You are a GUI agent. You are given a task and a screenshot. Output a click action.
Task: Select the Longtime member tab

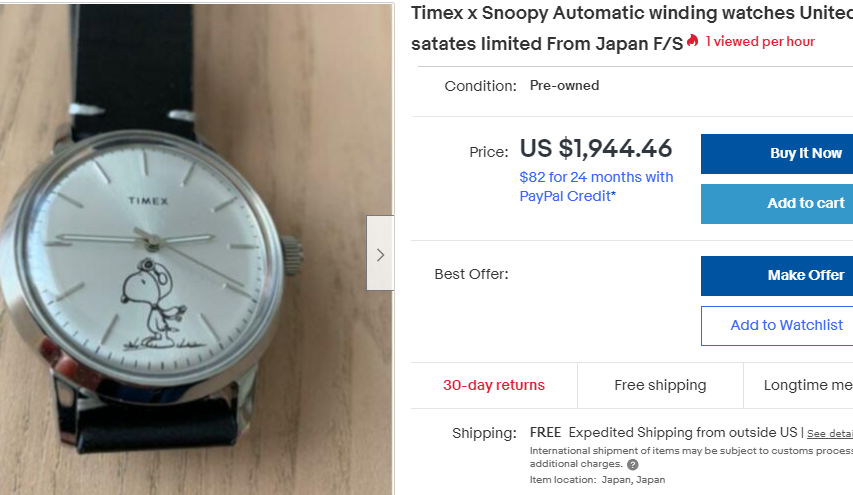pos(807,385)
